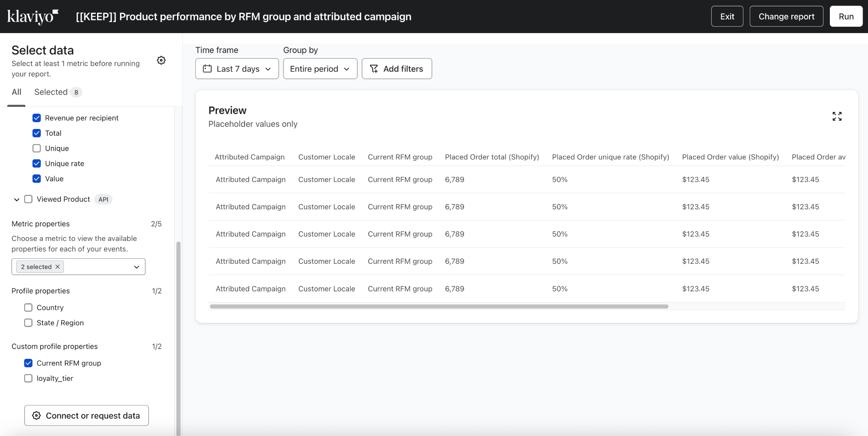Switch to the All tab
This screenshot has height=436, width=868.
point(17,92)
